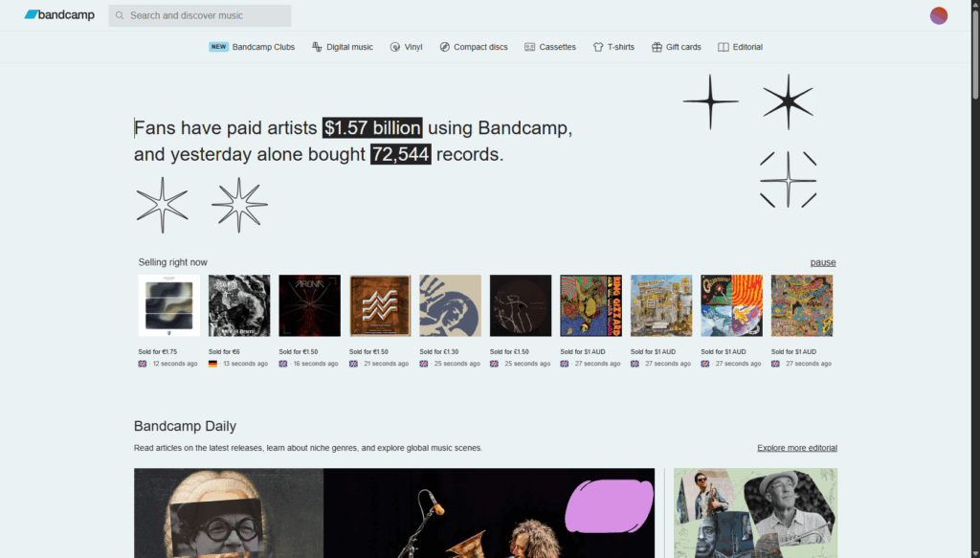Click the Cassettes tape icon
This screenshot has height=558, width=980.
529,47
